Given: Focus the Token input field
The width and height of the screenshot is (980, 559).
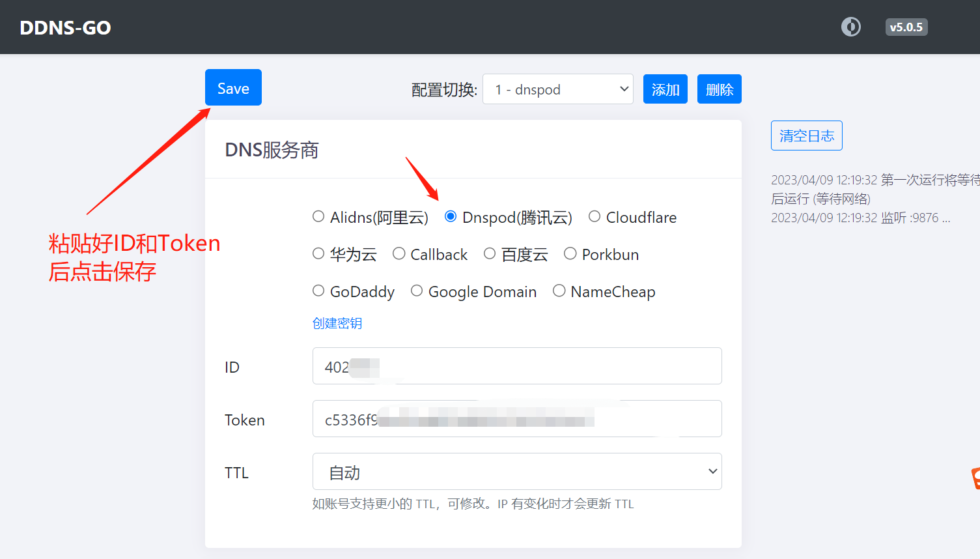Looking at the screenshot, I should pyautogui.click(x=517, y=419).
